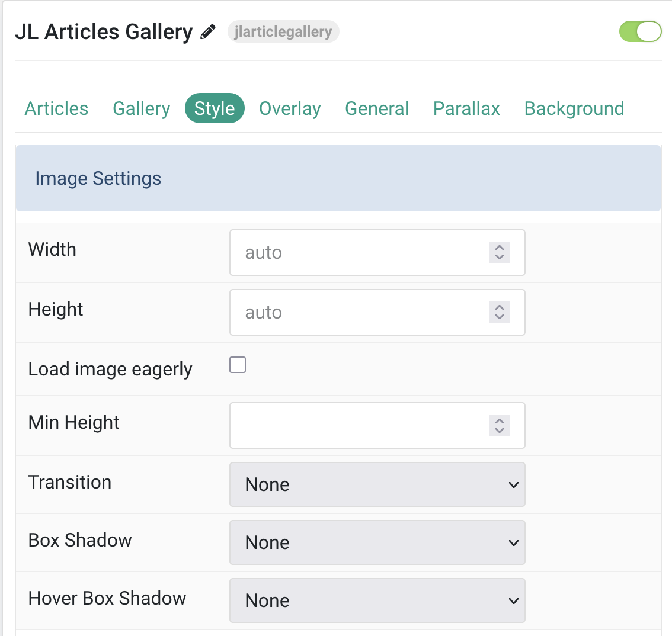
Task: Open the Box Shadow dropdown
Action: pyautogui.click(x=377, y=542)
